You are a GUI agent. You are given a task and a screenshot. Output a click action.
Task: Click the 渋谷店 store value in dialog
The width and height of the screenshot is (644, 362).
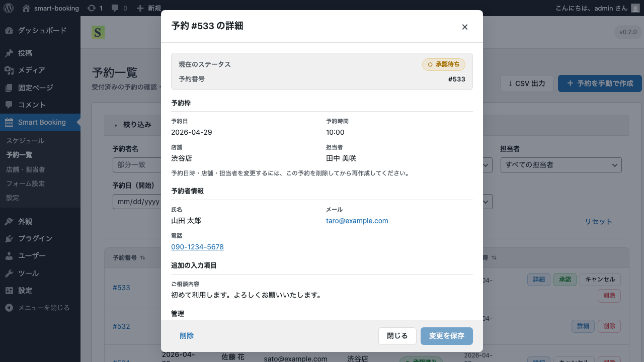(x=182, y=158)
